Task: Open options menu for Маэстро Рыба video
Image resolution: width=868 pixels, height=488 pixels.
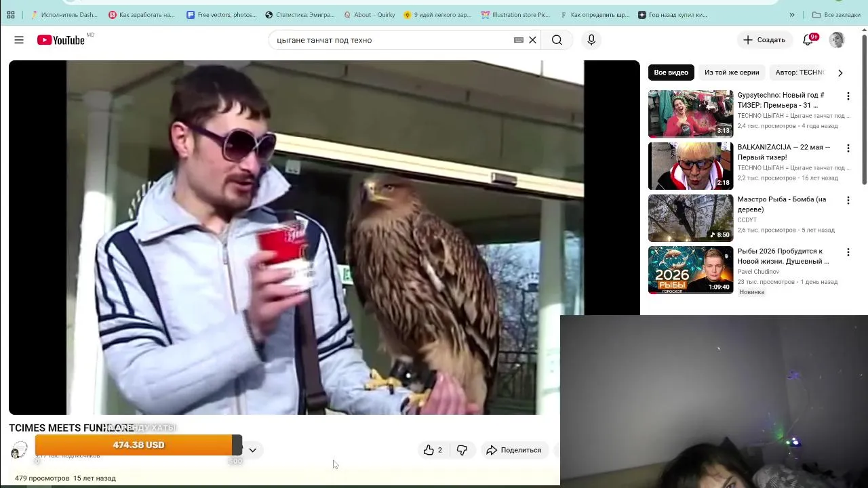Action: pos(848,201)
